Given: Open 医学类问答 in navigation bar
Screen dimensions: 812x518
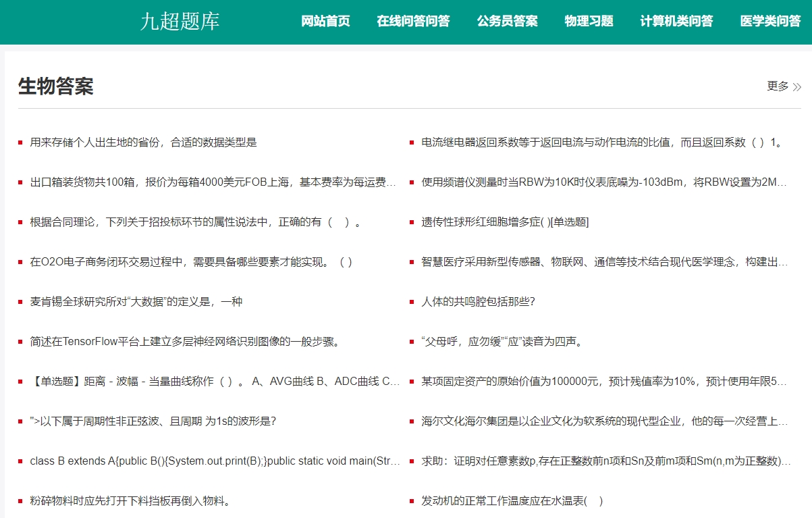Looking at the screenshot, I should click(x=770, y=21).
